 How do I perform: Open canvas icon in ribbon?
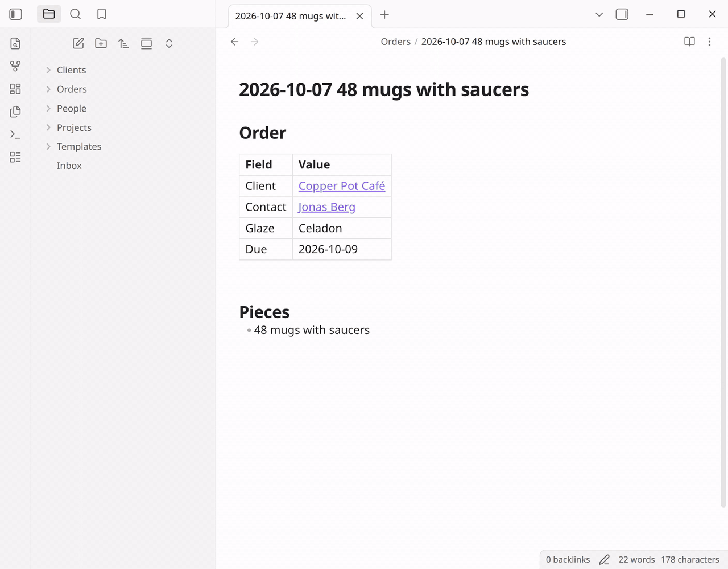15,89
